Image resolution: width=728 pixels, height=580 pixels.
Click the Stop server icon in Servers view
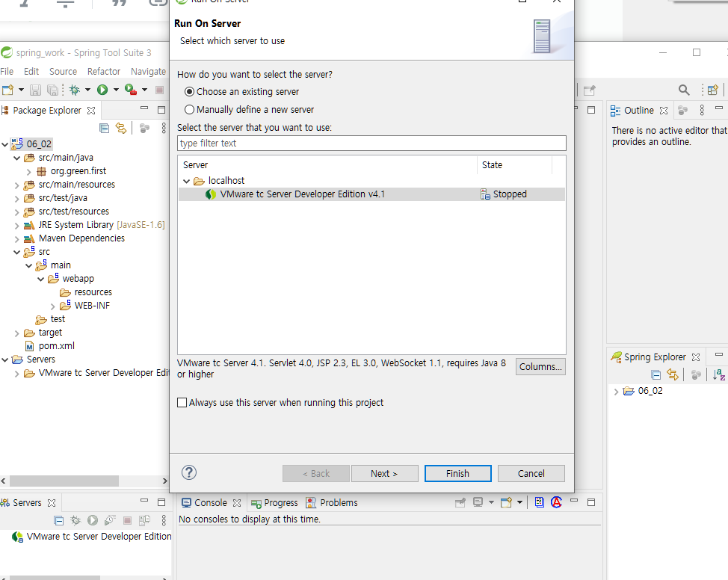click(127, 520)
